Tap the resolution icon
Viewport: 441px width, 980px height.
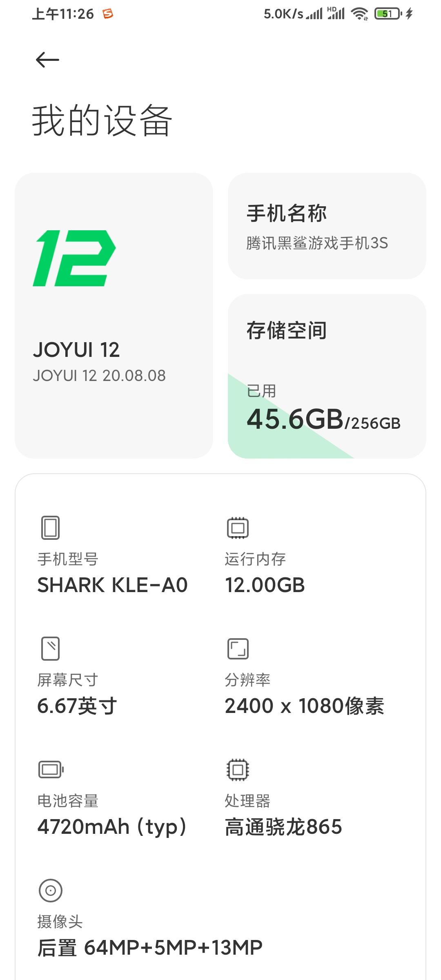pos(238,648)
